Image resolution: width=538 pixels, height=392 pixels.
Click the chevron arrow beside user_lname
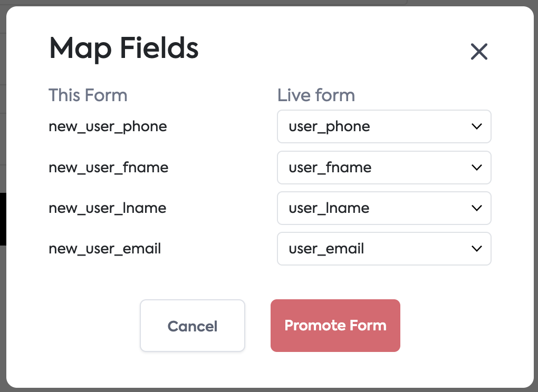[x=477, y=208]
